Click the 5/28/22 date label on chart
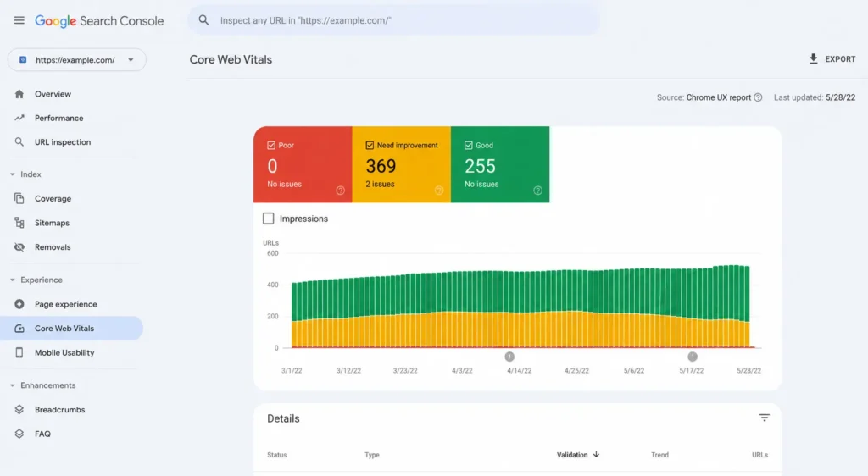 748,371
